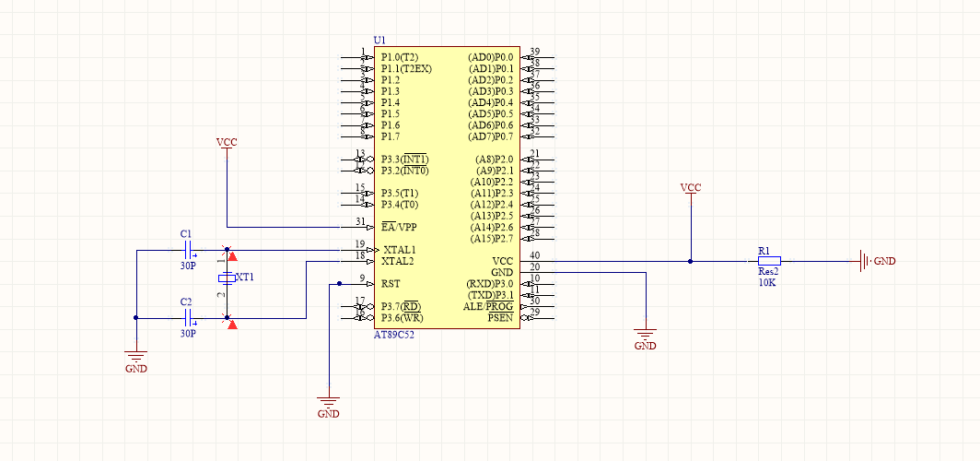
Task: Select the 10K resistor value
Action: click(767, 282)
